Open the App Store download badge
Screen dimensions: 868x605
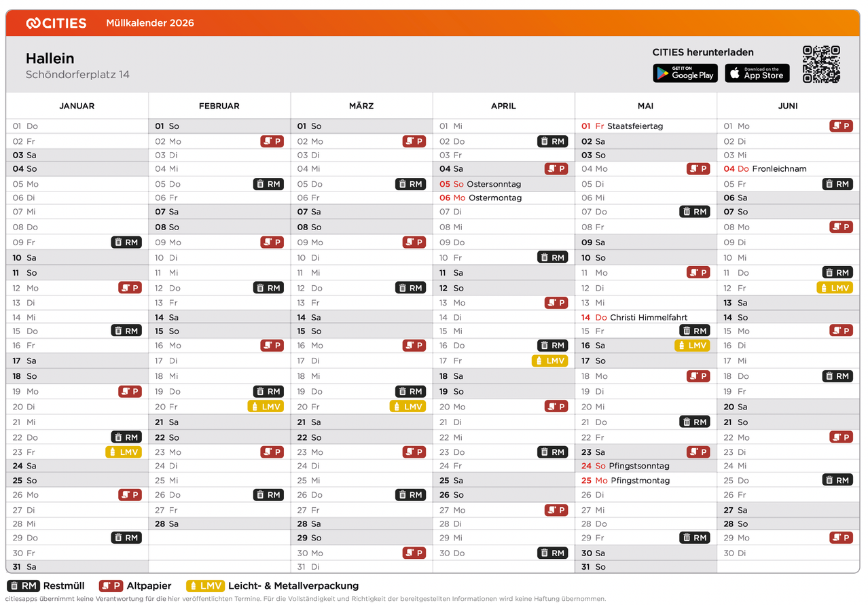757,73
